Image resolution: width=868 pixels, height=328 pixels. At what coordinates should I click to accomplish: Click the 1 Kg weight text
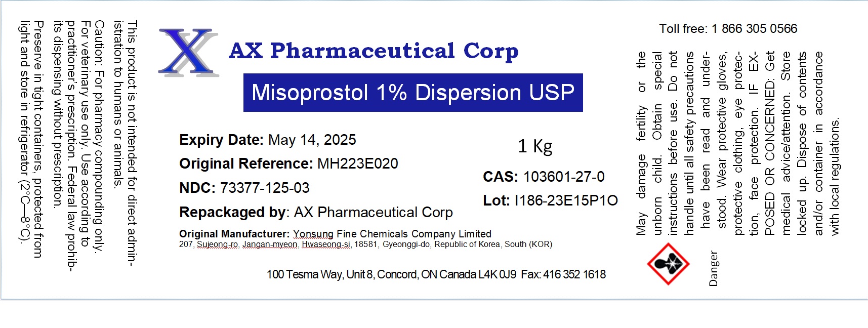tap(534, 146)
